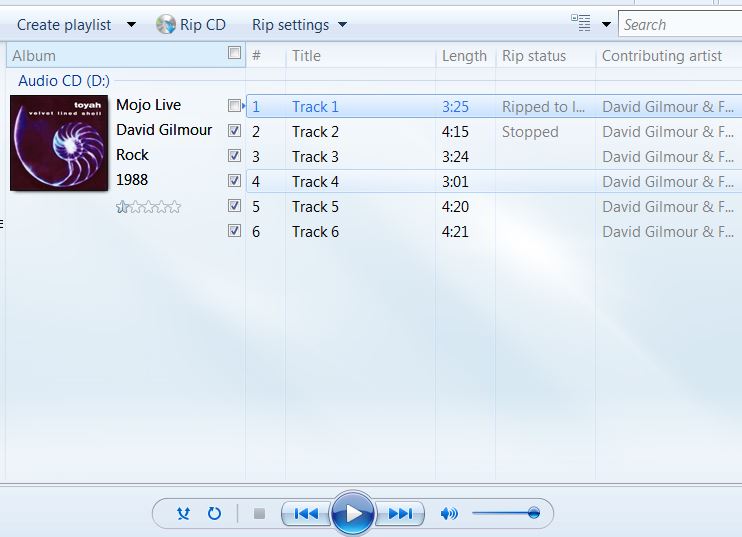Adjust the volume slider

pyautogui.click(x=506, y=513)
